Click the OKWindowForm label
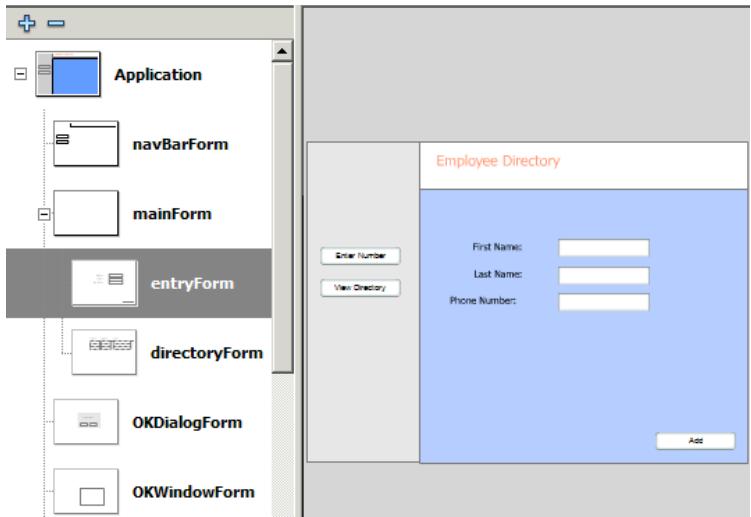The height and width of the screenshot is (517, 751). pos(193,492)
